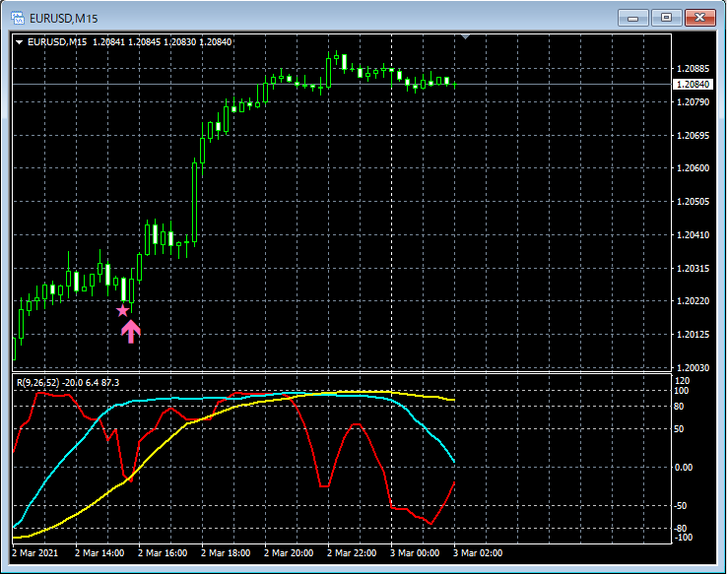Click the 3 Mar 00:00 time label
The height and width of the screenshot is (574, 728).
tap(415, 553)
